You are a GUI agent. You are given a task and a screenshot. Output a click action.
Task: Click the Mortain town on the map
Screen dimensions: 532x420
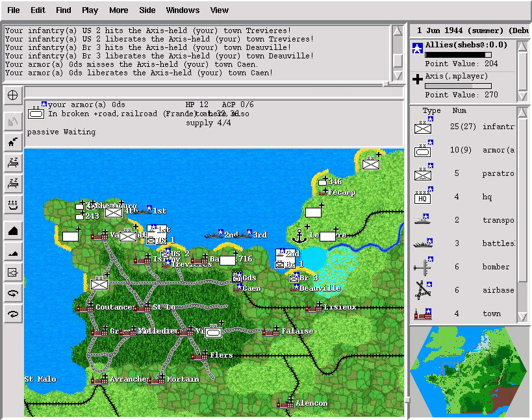pos(157,379)
